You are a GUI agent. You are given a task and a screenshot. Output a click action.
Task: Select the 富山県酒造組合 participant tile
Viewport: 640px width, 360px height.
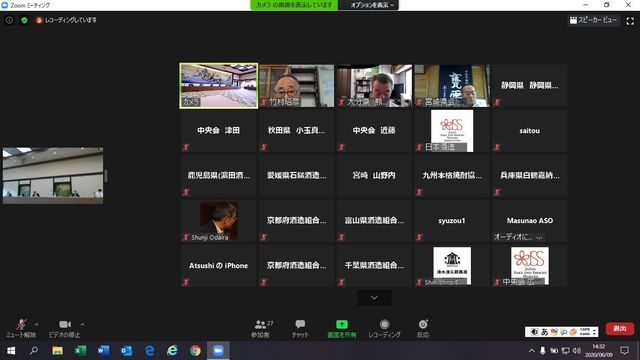374,220
